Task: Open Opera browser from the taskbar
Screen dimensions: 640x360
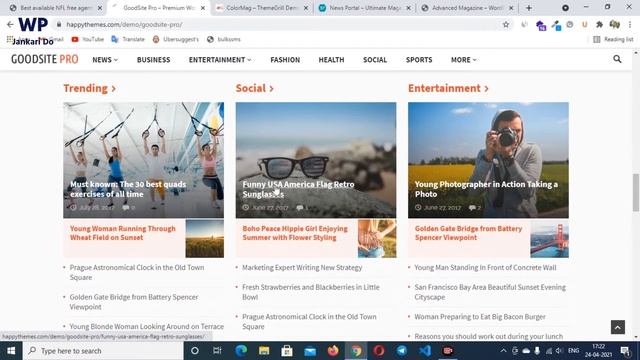Action: [379, 351]
